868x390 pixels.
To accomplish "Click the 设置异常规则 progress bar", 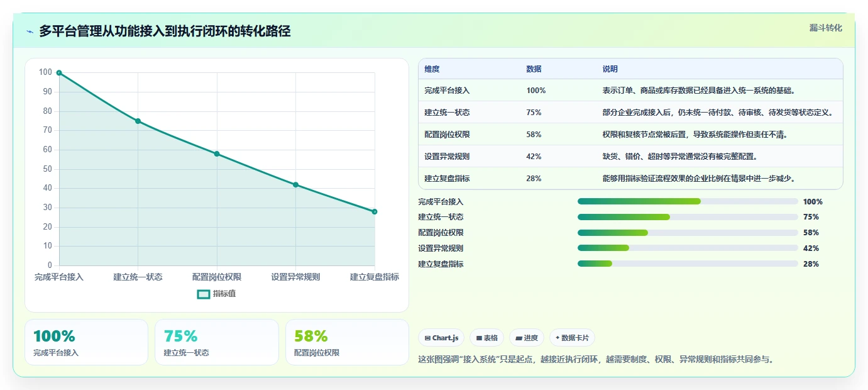I will (688, 248).
